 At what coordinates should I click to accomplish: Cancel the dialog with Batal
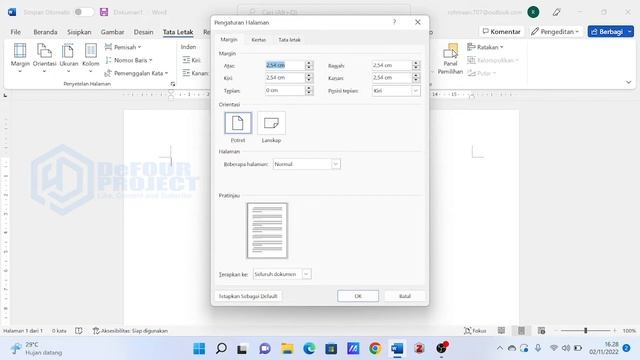click(404, 296)
